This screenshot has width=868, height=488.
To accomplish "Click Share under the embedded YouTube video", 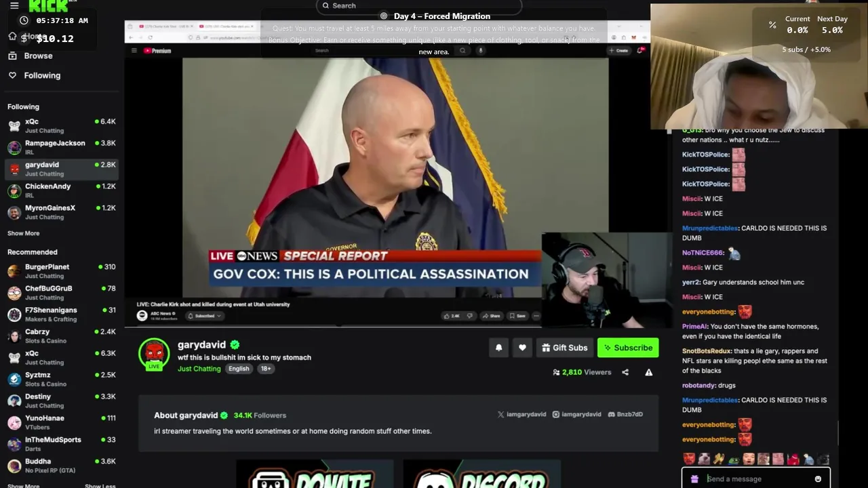I will point(490,316).
